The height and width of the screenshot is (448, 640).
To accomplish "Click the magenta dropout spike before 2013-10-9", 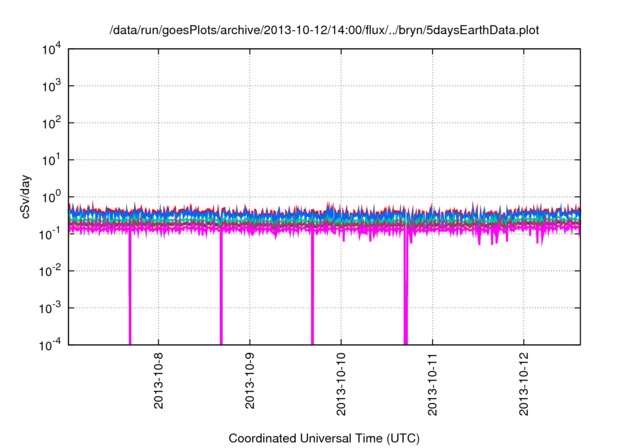I will pyautogui.click(x=221, y=288).
